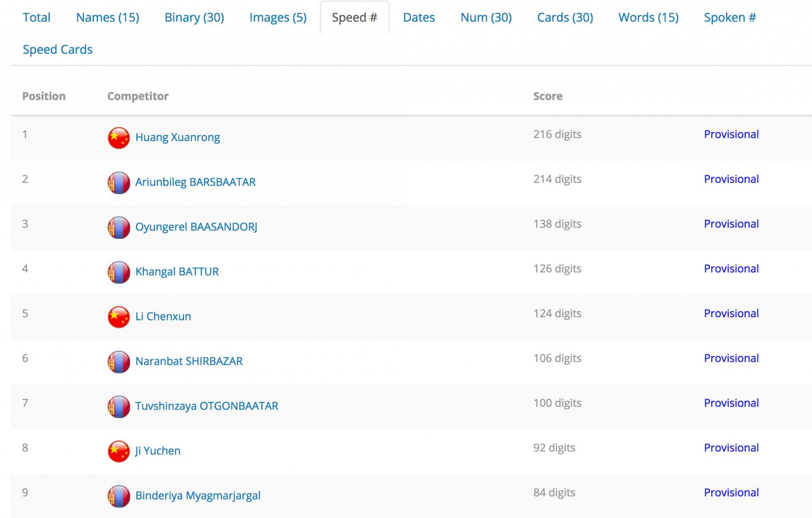Click the Score column header
812x518 pixels.
click(x=548, y=96)
